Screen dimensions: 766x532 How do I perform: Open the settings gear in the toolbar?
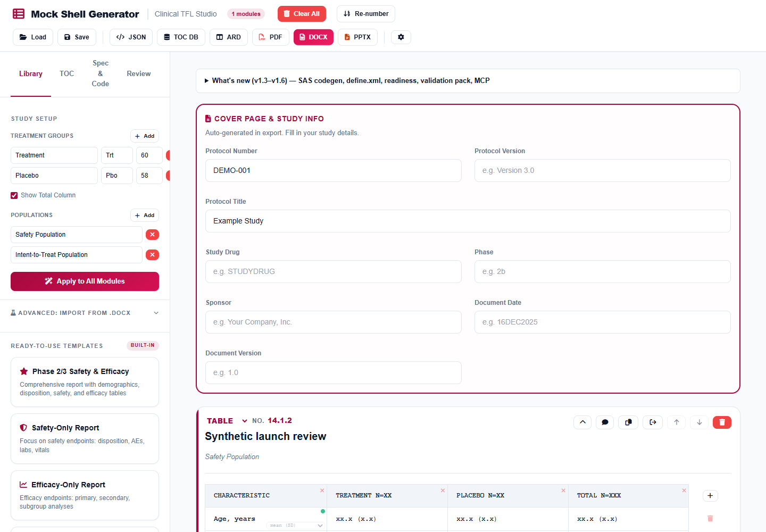coord(401,37)
